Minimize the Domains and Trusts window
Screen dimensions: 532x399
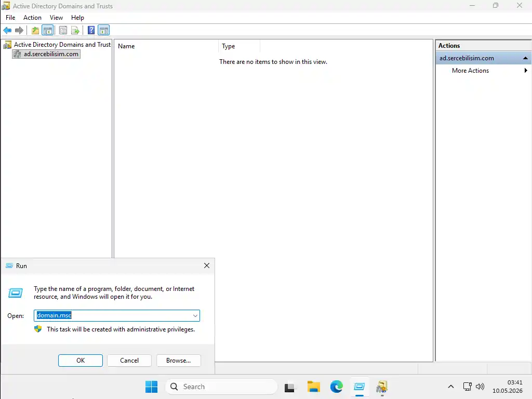(472, 5)
